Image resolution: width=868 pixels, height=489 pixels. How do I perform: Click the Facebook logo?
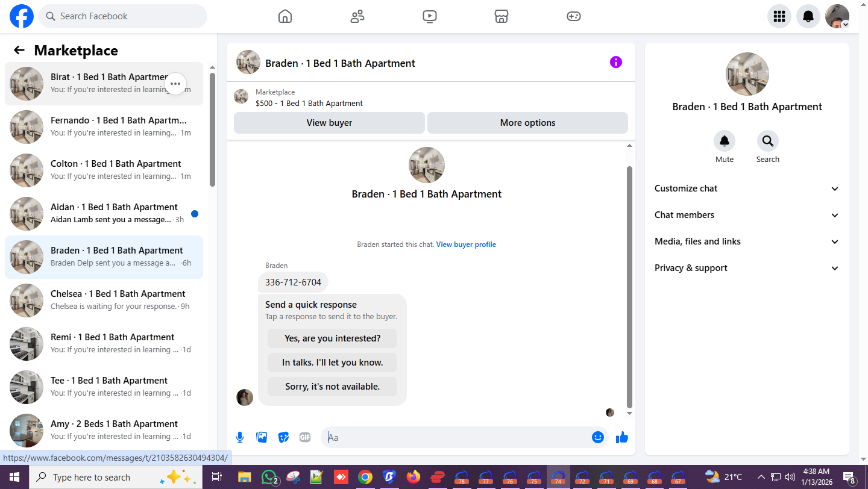22,16
